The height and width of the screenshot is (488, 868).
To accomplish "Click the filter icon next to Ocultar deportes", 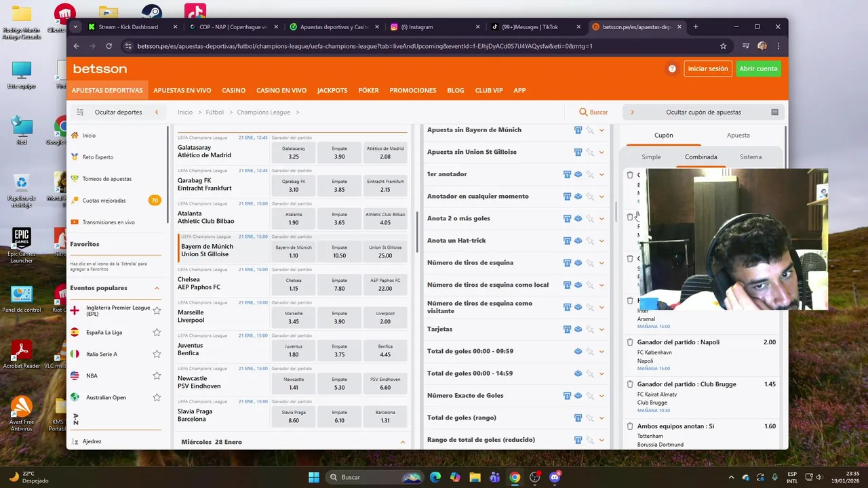I will [80, 113].
